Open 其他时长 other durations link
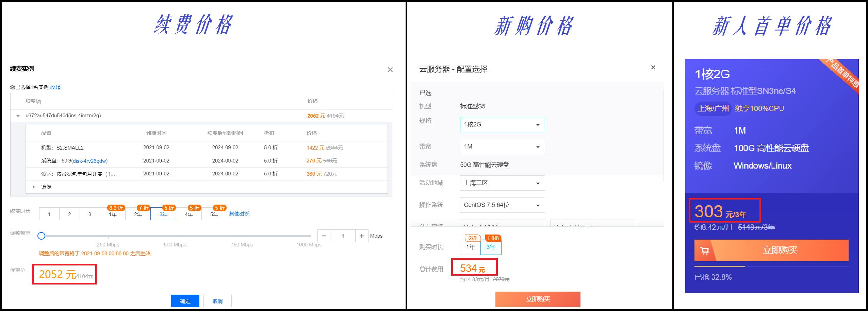The height and width of the screenshot is (311, 868). pos(239,214)
